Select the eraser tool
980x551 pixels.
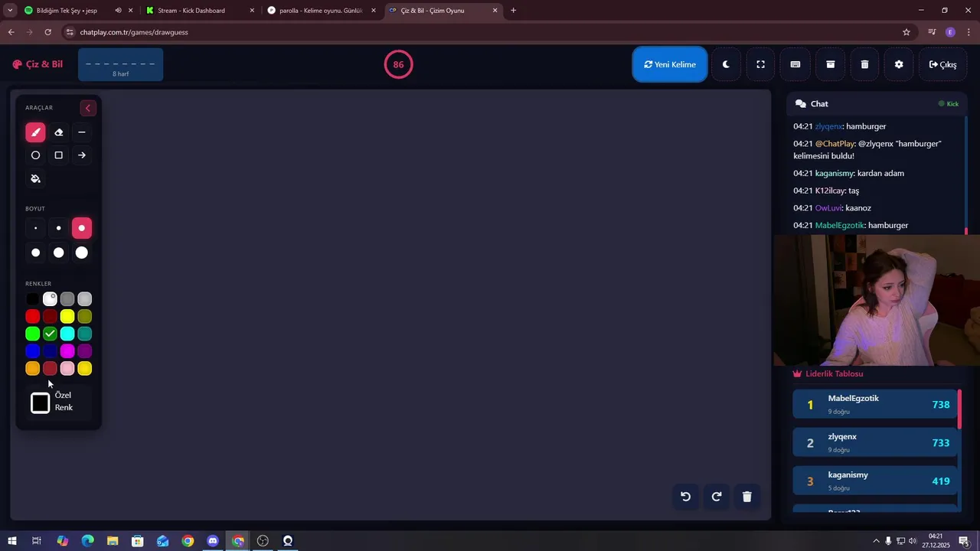pos(58,132)
